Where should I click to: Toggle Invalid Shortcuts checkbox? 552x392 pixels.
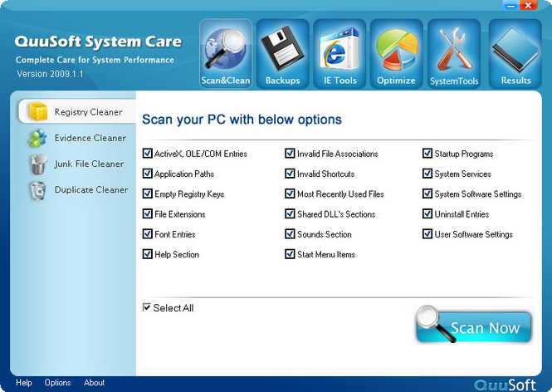point(290,174)
